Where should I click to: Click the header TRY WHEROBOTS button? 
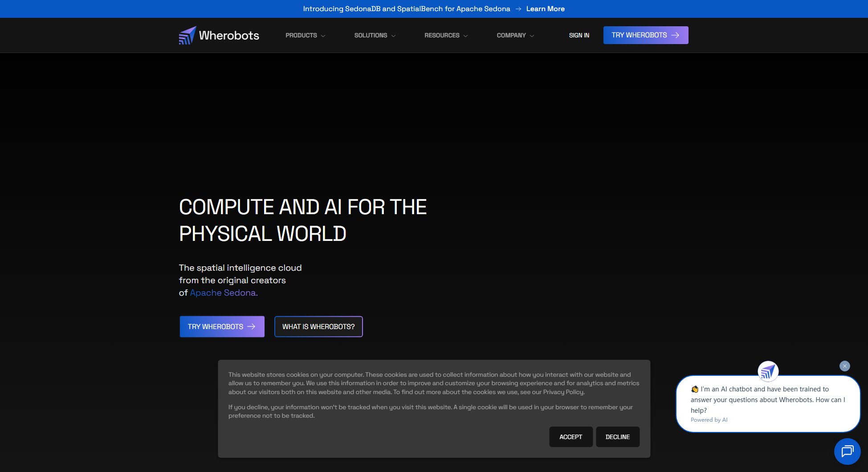click(x=646, y=35)
